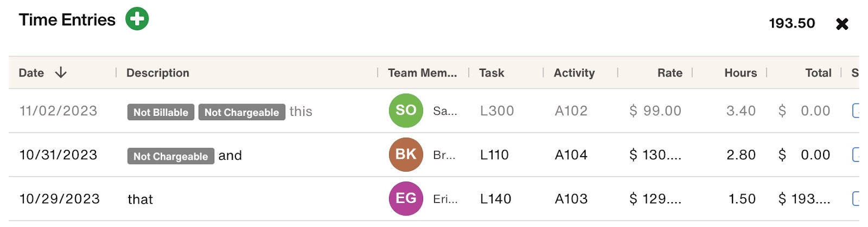Image resolution: width=868 pixels, height=227 pixels.
Task: Click the Rate column header
Action: pyautogui.click(x=670, y=73)
